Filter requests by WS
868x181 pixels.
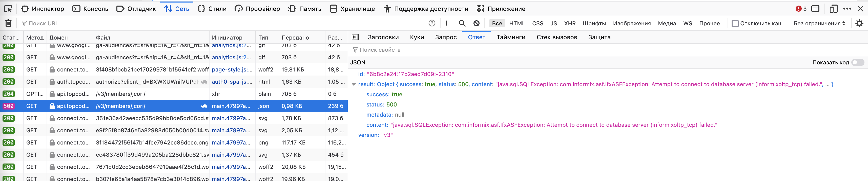[x=687, y=23]
